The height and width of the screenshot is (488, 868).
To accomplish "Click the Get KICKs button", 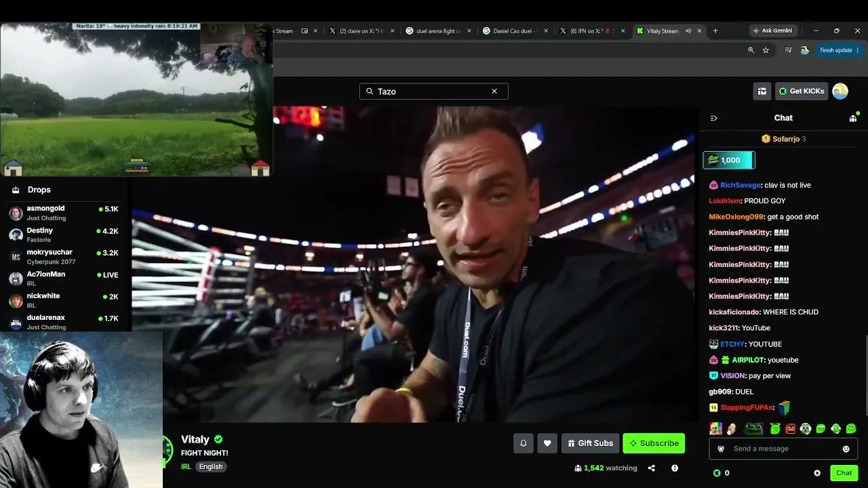I will coord(802,91).
